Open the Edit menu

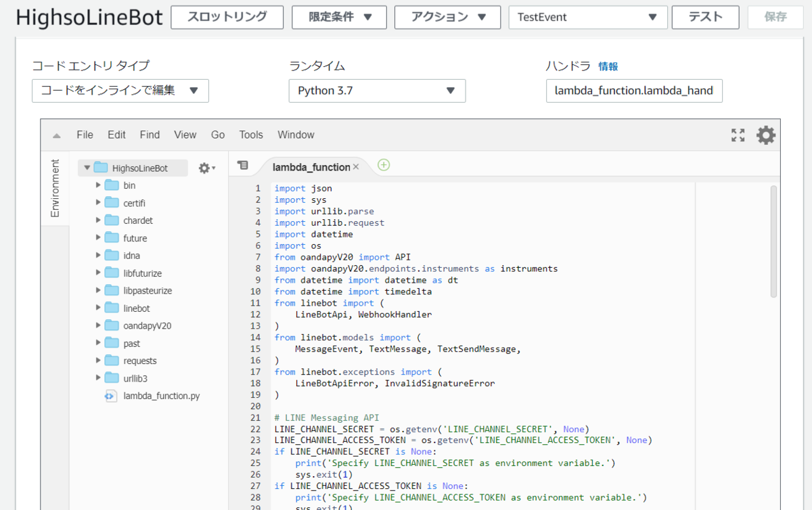116,135
